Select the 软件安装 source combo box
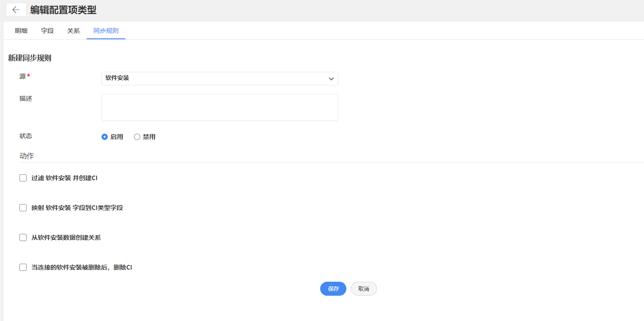Viewport: 644px width, 321px height. click(220, 79)
